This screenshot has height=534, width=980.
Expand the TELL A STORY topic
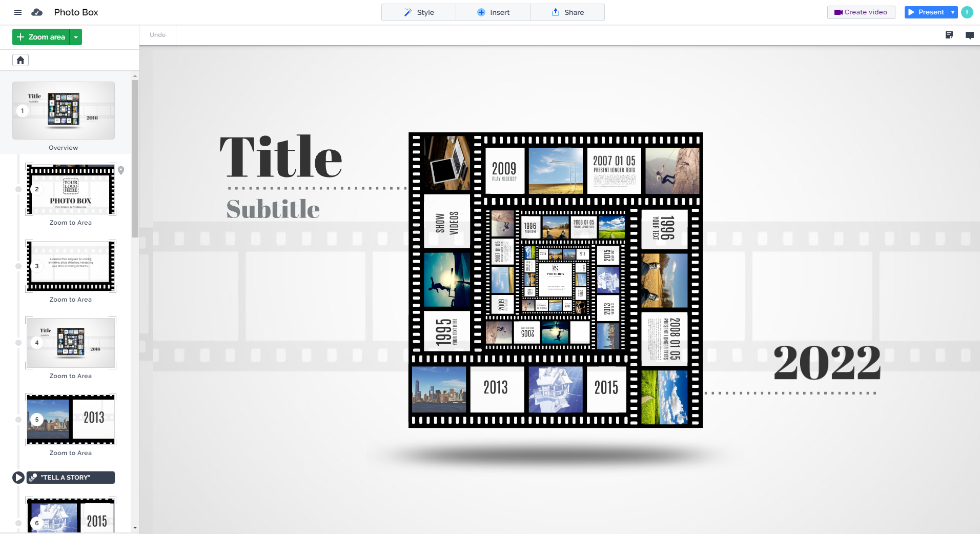point(18,477)
